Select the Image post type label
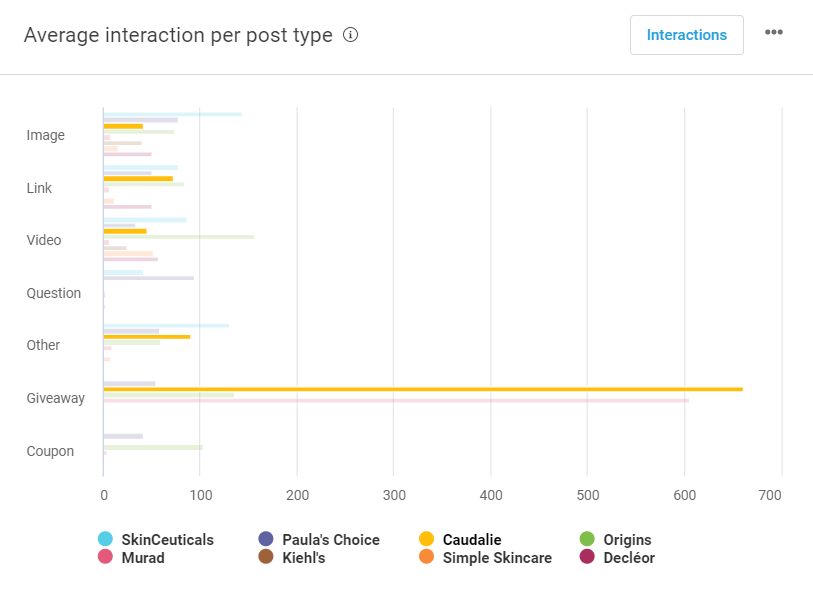 [45, 135]
